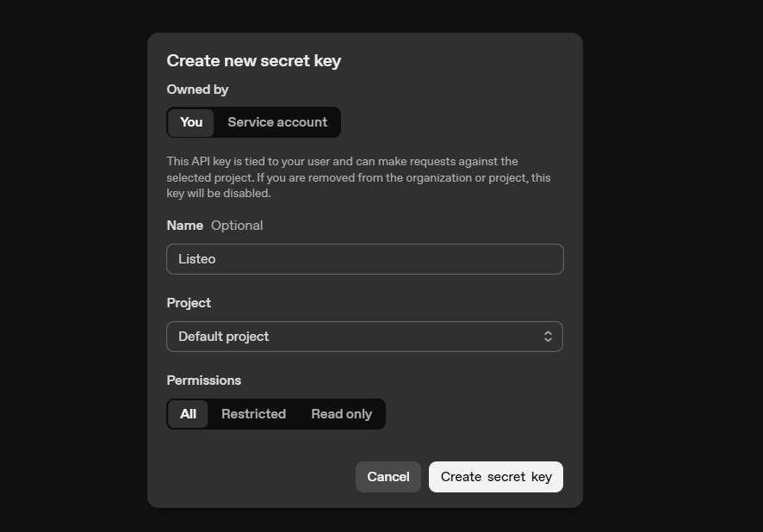Click the Optional hint text

pos(237,226)
